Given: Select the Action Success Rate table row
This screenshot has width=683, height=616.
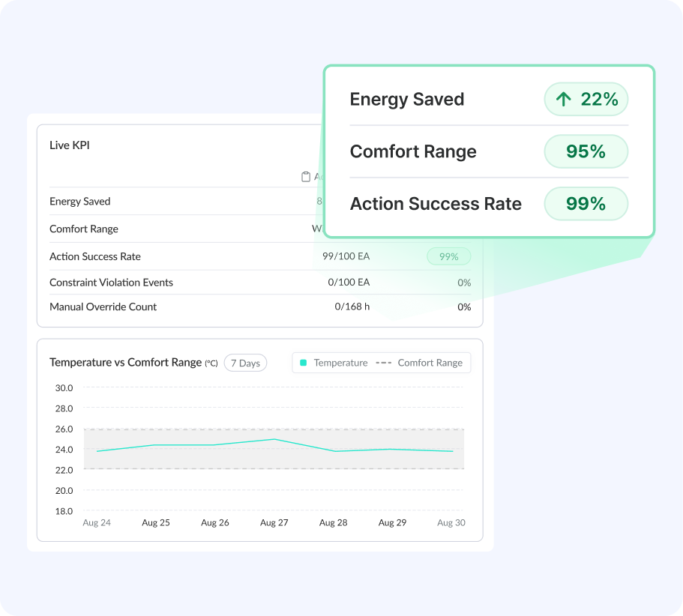Looking at the screenshot, I should point(95,256).
